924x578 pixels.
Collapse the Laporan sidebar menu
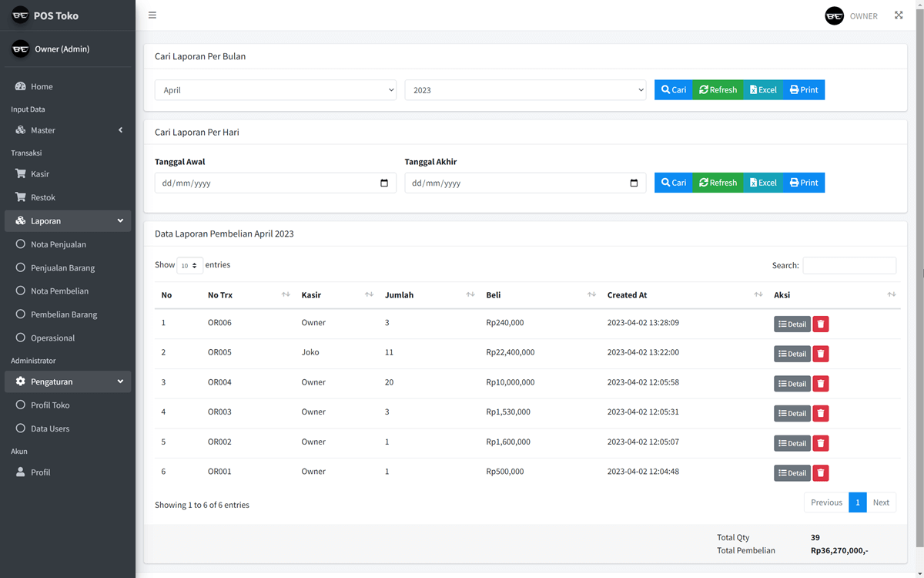click(67, 220)
